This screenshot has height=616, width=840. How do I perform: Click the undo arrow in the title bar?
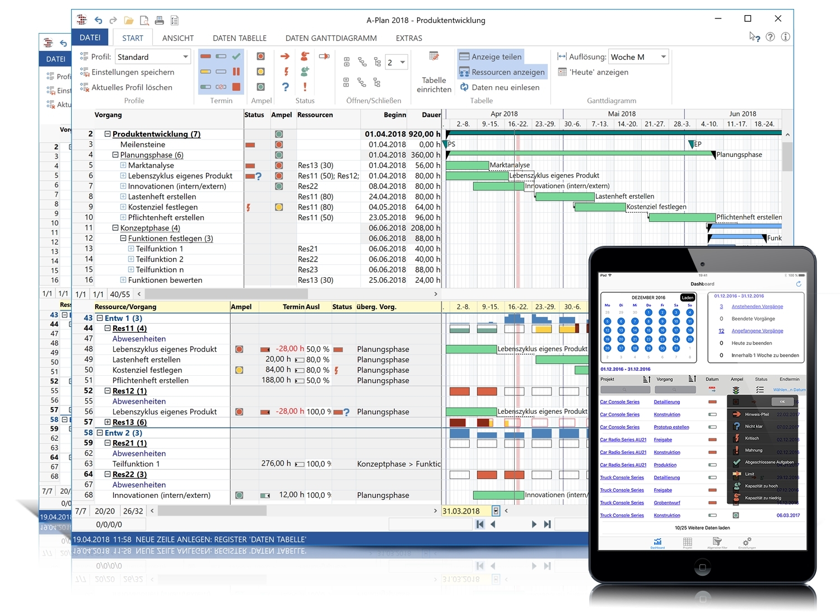click(99, 20)
